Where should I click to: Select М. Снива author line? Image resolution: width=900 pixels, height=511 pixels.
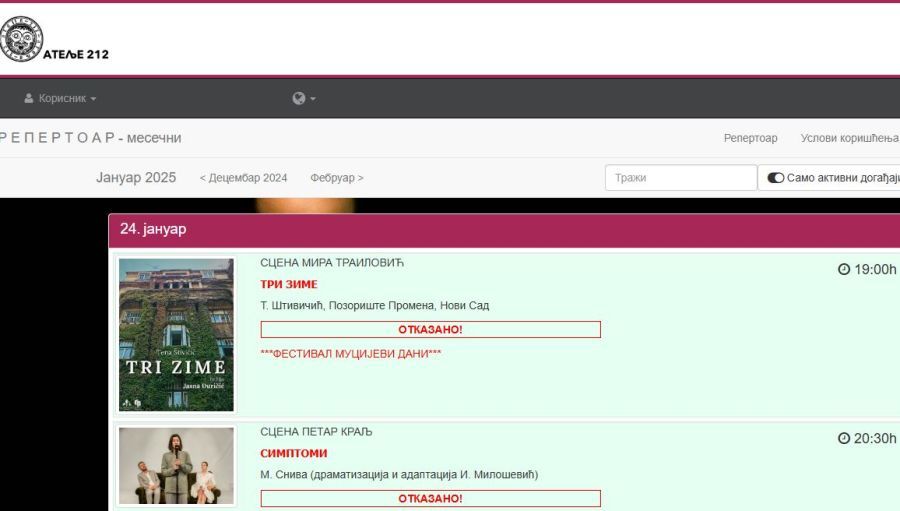399,474
